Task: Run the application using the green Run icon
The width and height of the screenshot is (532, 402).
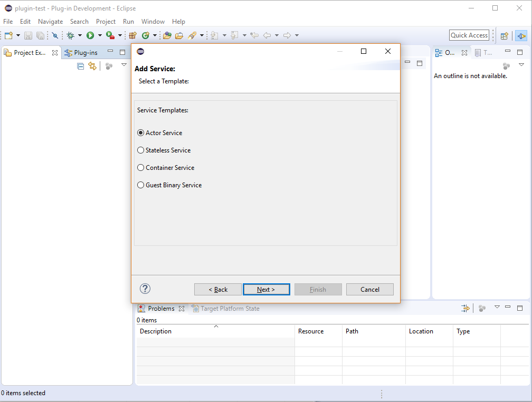Action: (90, 35)
